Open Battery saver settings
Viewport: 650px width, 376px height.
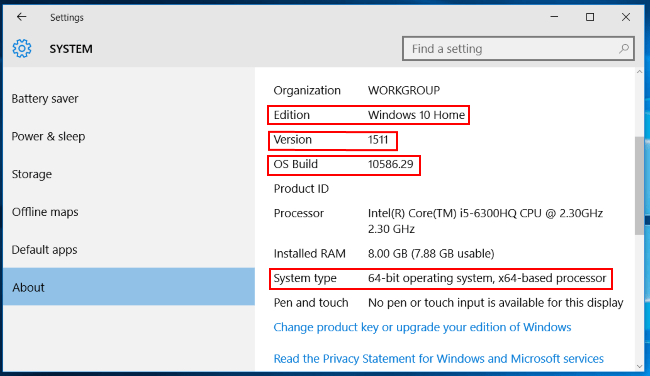click(45, 99)
